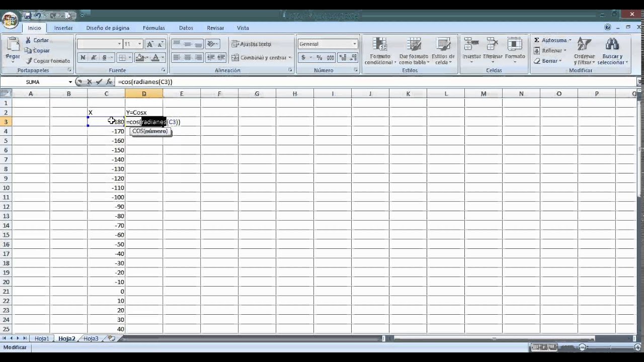This screenshot has height=362, width=644.
Task: Open the font color dropdown arrow
Action: tap(163, 58)
